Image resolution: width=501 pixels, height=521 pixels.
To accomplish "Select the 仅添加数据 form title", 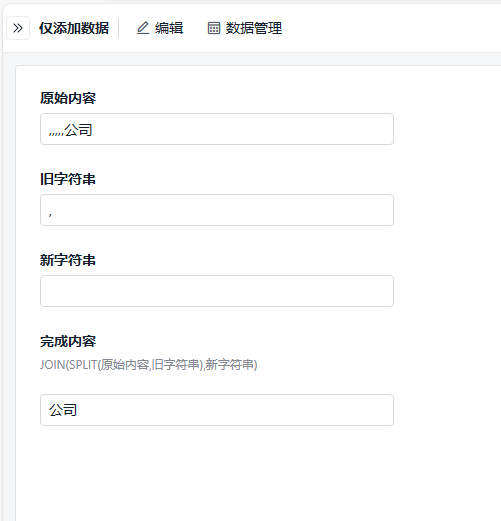I will 74,28.
